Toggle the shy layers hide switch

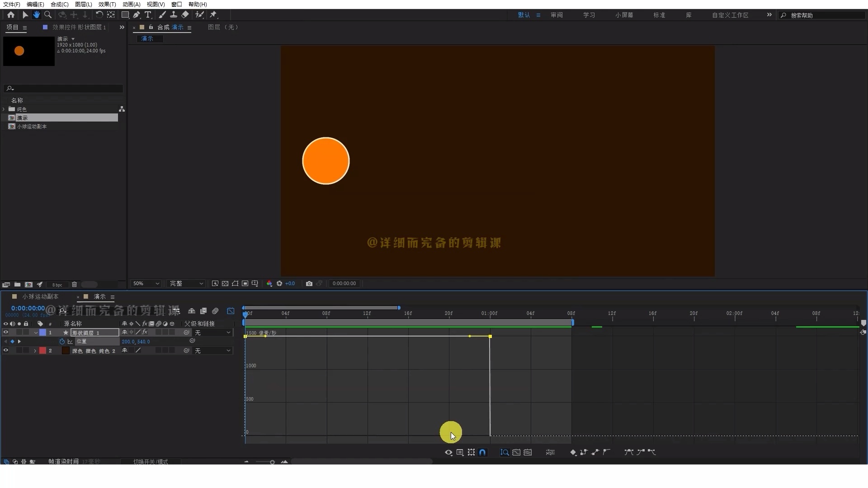click(x=192, y=311)
